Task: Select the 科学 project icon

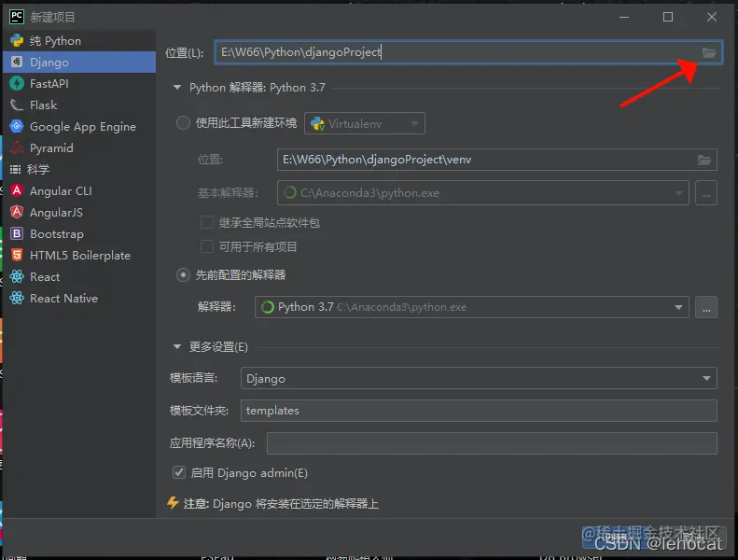Action: pyautogui.click(x=16, y=169)
